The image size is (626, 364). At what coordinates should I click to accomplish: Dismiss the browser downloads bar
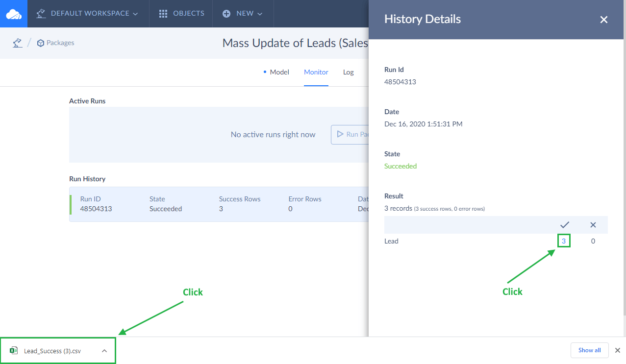pos(618,350)
